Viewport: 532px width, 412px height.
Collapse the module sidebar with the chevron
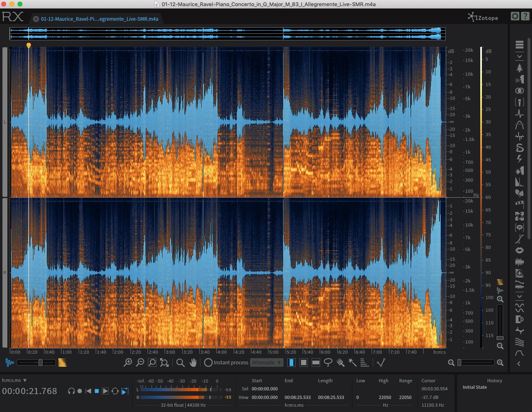(519, 364)
